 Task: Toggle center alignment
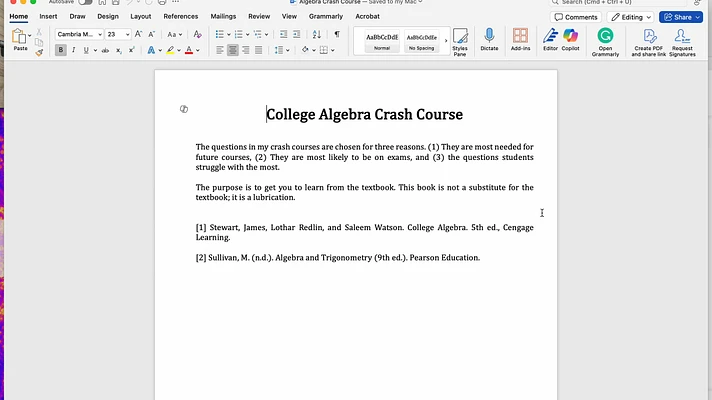coord(232,50)
